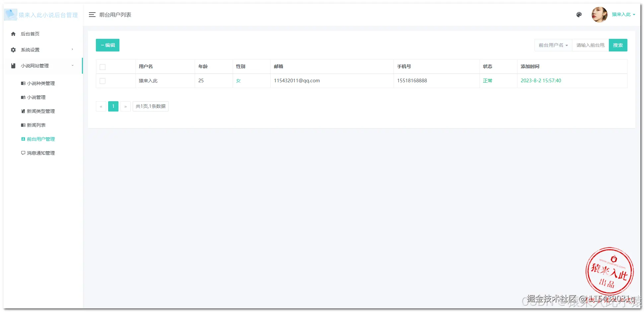Click the book icon beside 小说网站管理
The height and width of the screenshot is (312, 644).
click(x=13, y=66)
